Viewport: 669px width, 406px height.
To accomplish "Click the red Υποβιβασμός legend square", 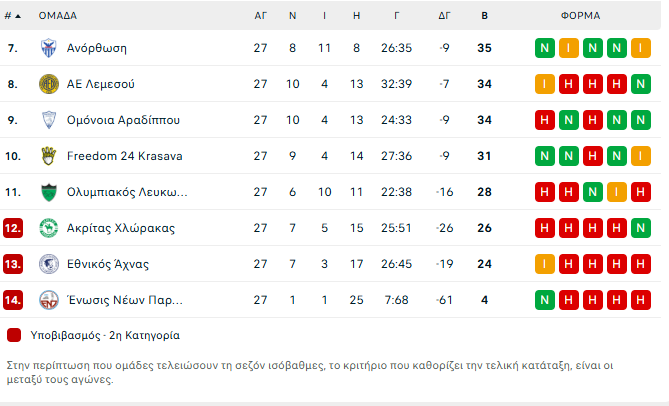I will coord(14,335).
